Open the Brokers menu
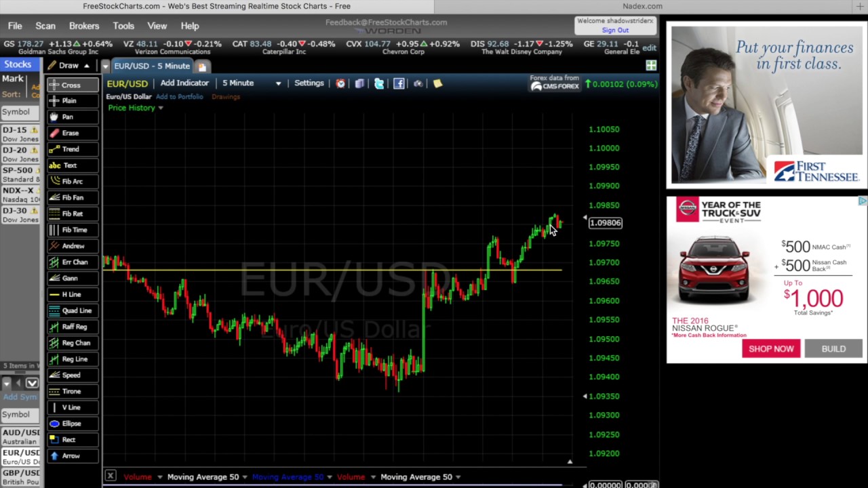Image resolution: width=868 pixels, height=488 pixels. tap(84, 26)
